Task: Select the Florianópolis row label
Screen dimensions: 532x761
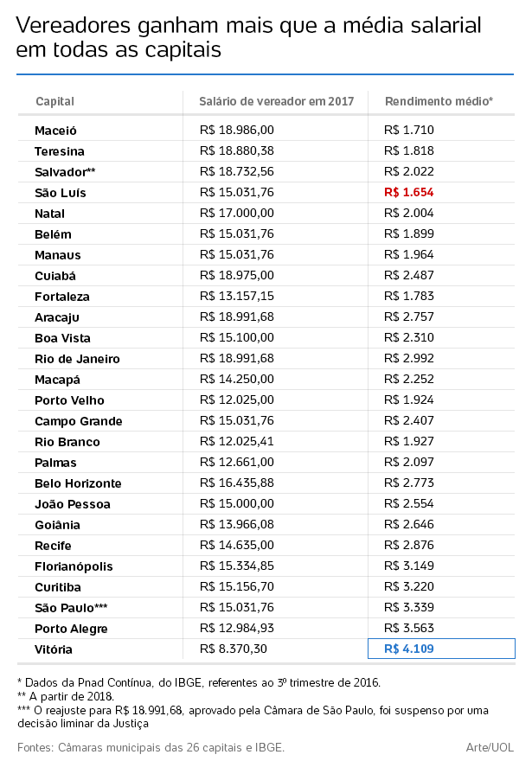Action: (x=74, y=566)
